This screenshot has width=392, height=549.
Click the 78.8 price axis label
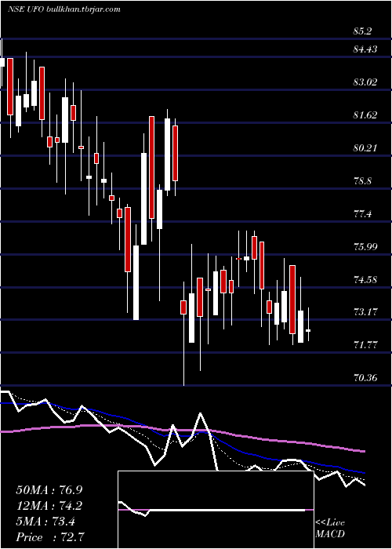(362, 181)
